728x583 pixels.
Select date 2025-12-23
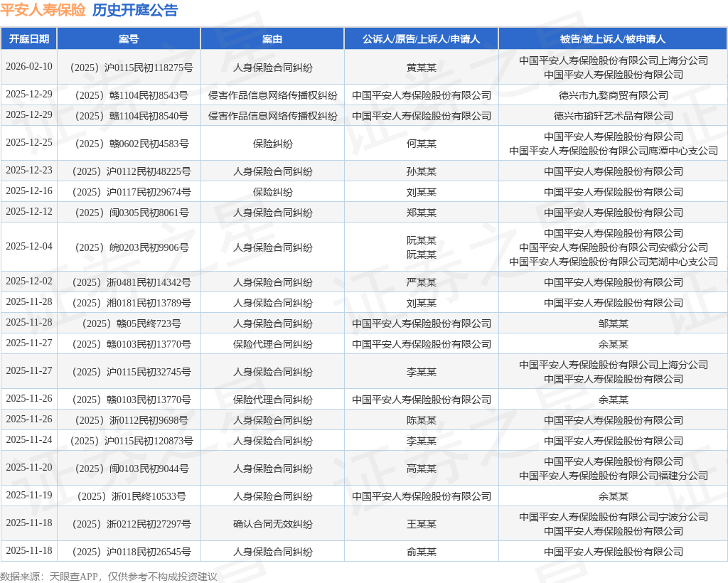click(x=28, y=171)
